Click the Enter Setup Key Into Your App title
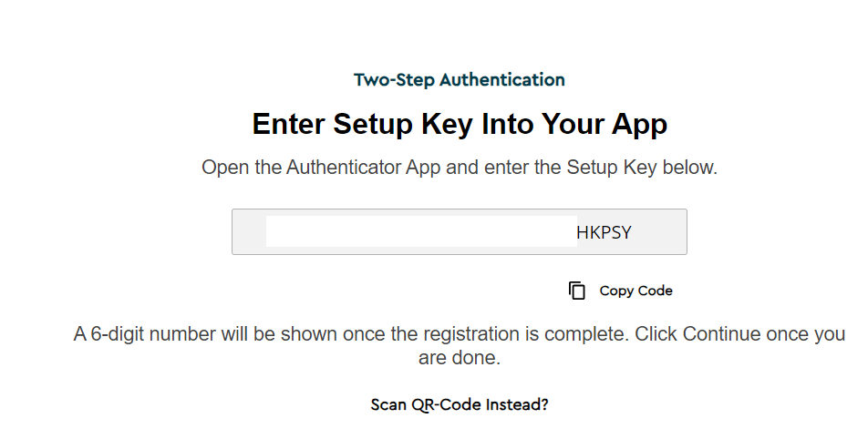Screen dimensions: 868x439 pyautogui.click(x=460, y=125)
